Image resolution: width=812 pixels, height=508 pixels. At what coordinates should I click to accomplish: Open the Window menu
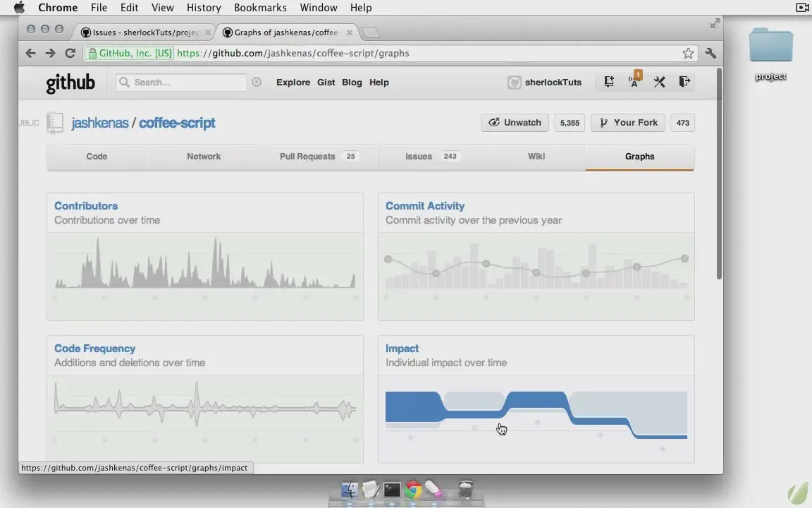tap(319, 7)
